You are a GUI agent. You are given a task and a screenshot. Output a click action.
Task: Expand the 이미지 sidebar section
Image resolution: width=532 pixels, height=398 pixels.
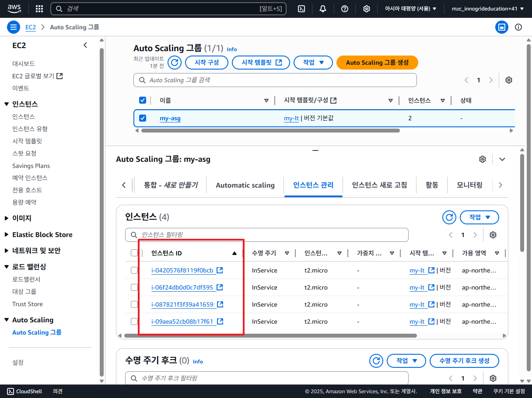coord(7,218)
